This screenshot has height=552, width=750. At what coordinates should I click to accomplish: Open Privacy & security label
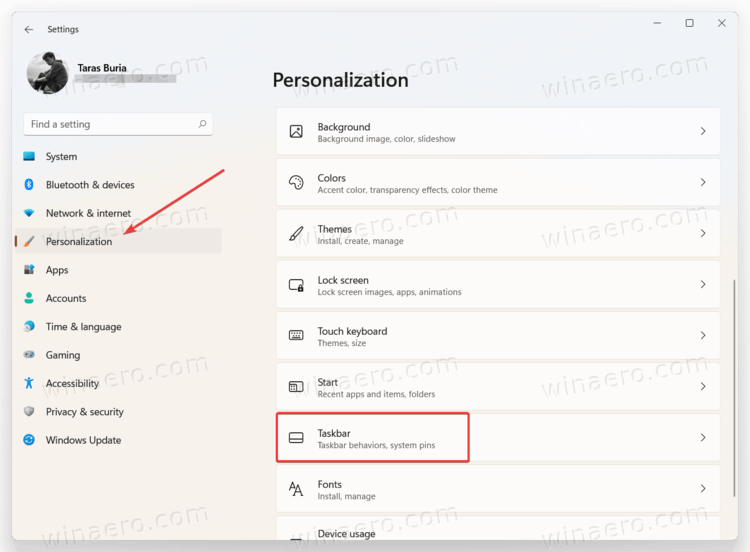[85, 411]
